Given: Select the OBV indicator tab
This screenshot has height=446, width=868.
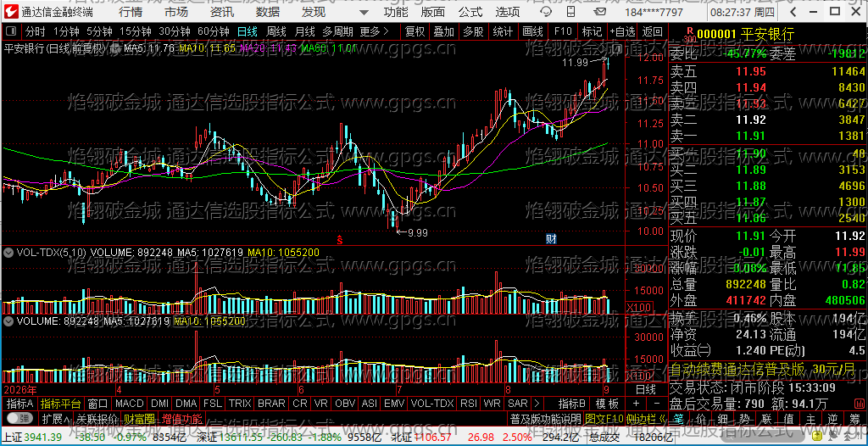Looking at the screenshot, I should click(x=345, y=403).
